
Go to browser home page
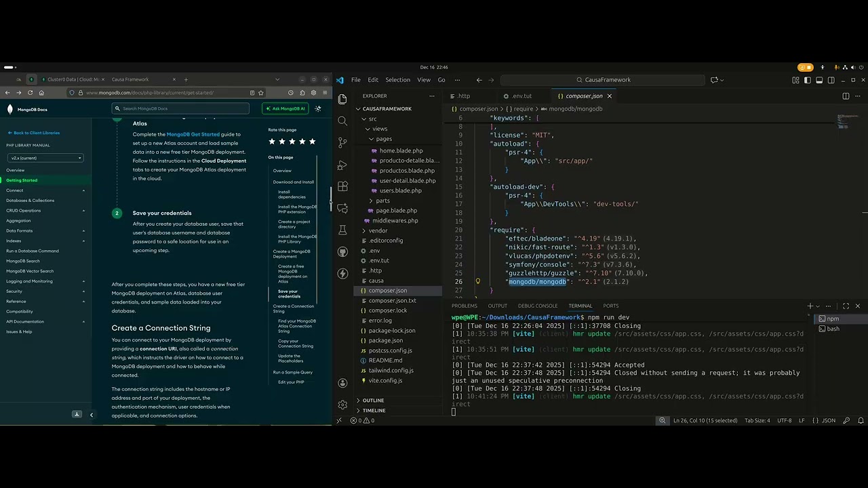41,93
